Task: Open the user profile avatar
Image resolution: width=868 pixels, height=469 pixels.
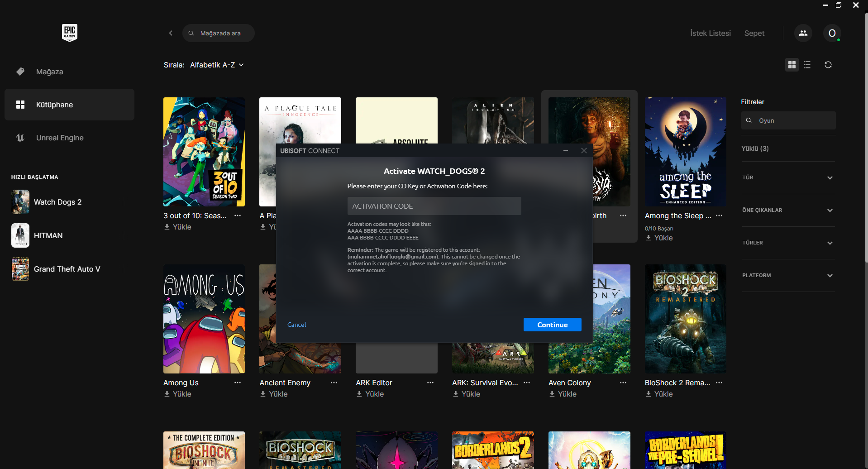Action: 832,33
